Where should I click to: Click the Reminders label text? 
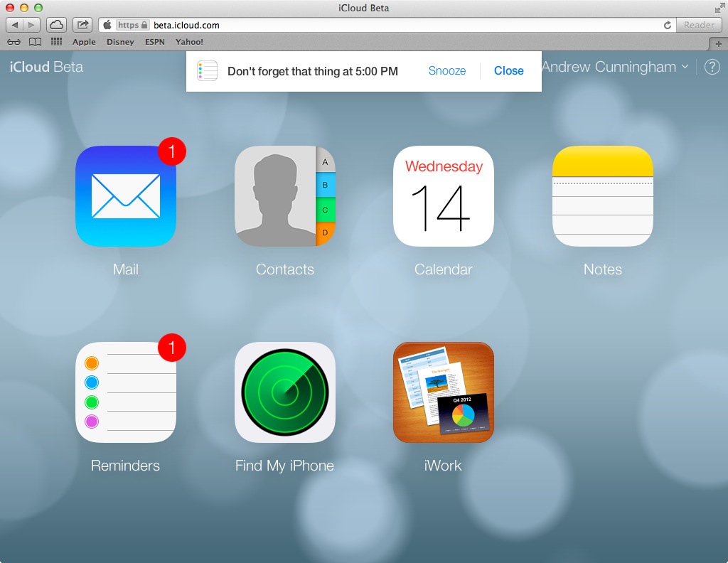(x=125, y=466)
